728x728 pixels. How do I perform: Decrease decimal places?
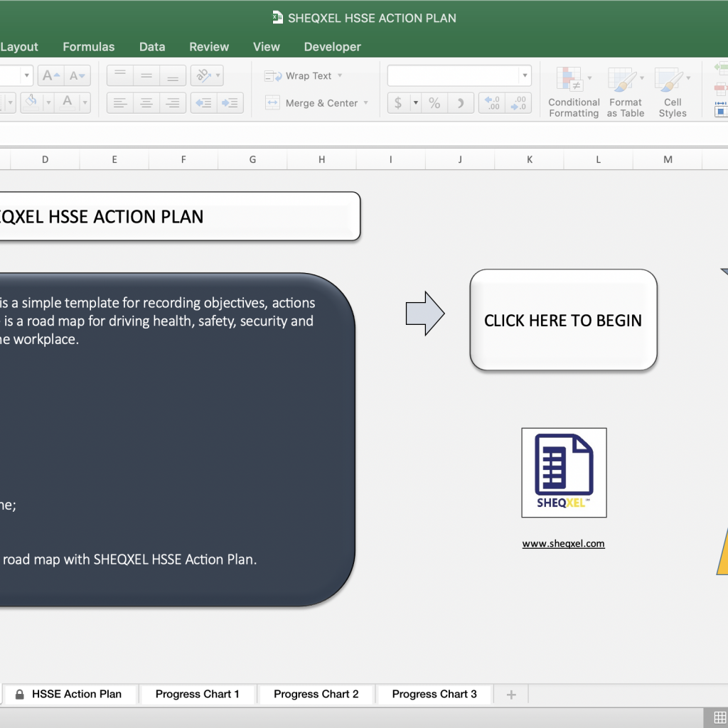[x=518, y=102]
